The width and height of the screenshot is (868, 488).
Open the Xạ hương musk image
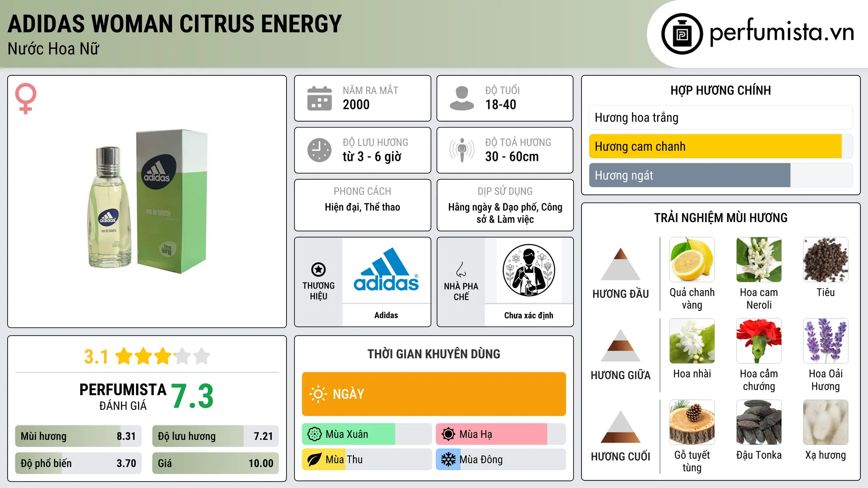826,422
